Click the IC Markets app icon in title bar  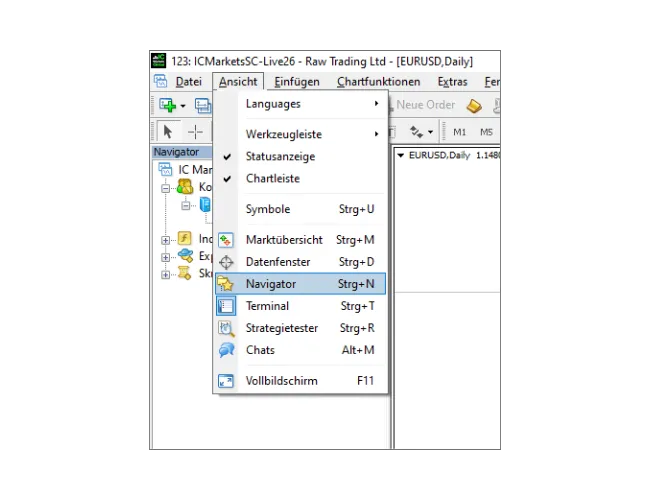point(158,61)
